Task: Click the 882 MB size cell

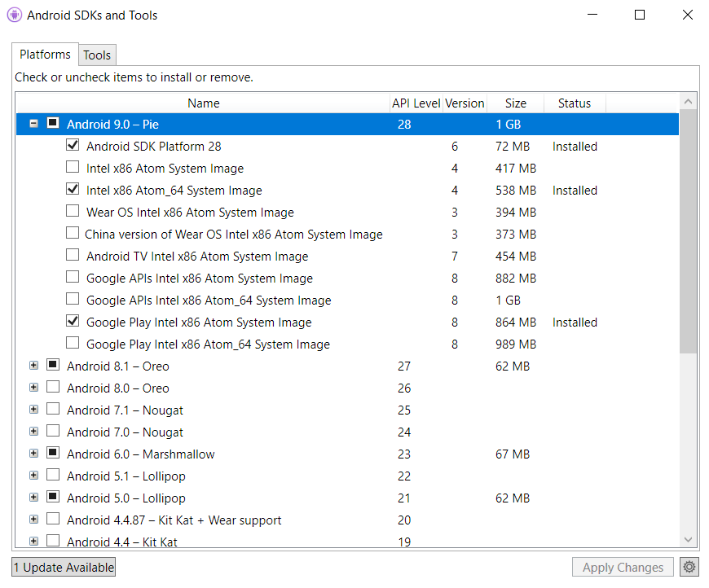Action: coord(516,279)
